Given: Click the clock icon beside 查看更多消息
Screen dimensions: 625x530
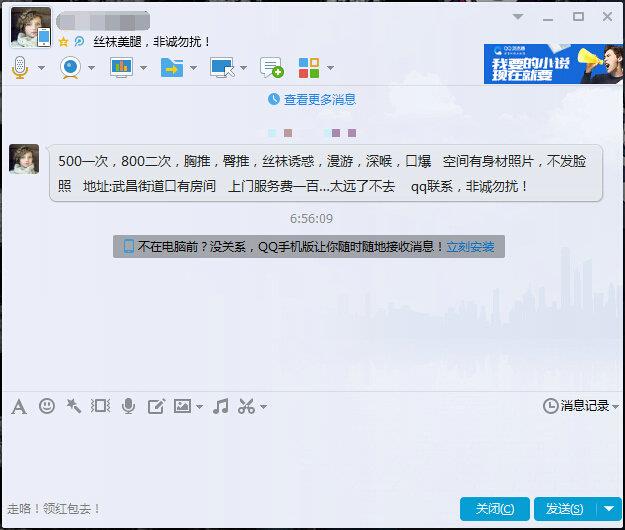Looking at the screenshot, I should pyautogui.click(x=273, y=99).
